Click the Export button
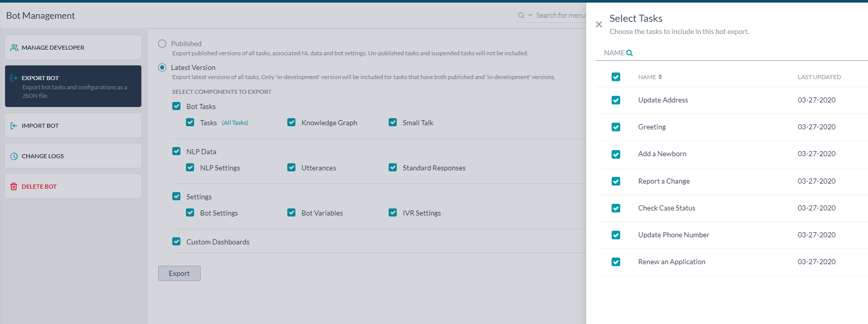The height and width of the screenshot is (324, 868). tap(179, 273)
